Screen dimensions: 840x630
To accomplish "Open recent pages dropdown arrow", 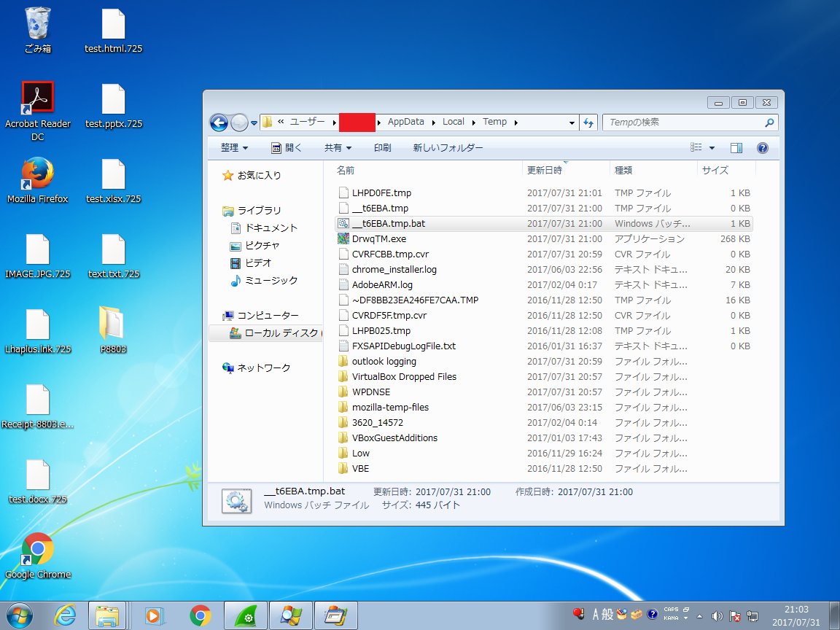I will coord(254,122).
